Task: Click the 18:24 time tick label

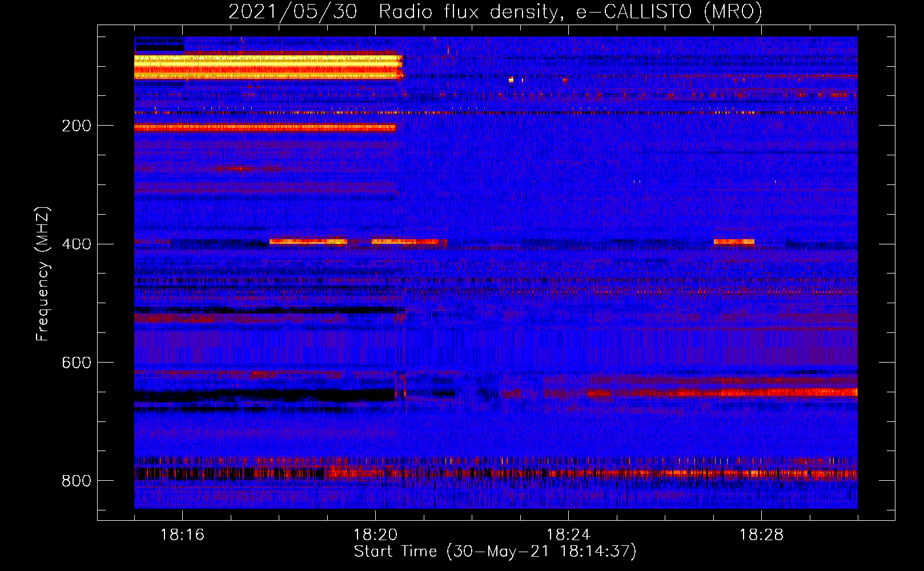Action: coord(568,535)
